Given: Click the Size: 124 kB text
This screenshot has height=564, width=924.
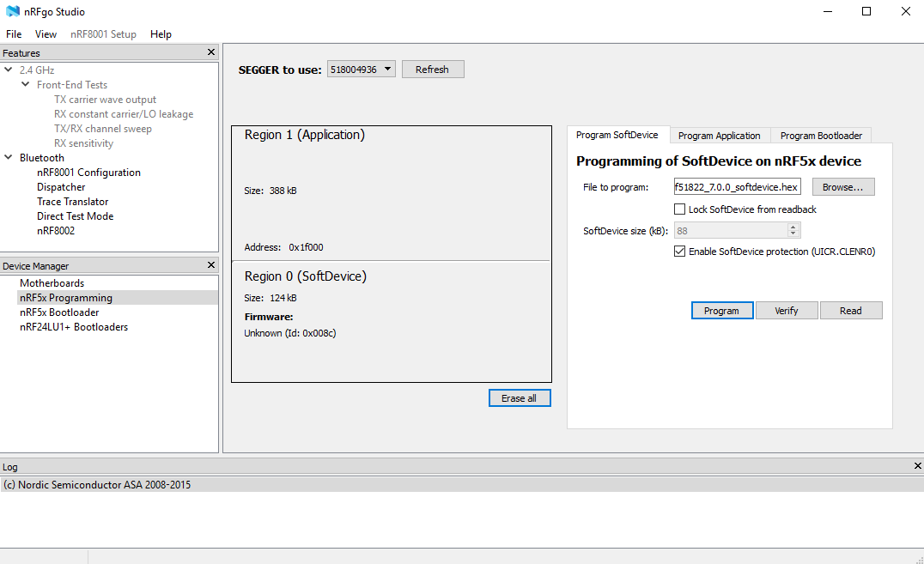Looking at the screenshot, I should pos(271,298).
